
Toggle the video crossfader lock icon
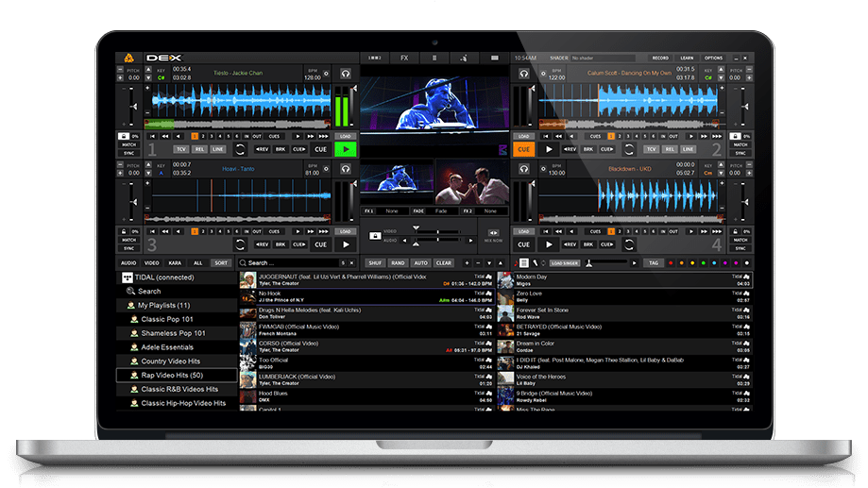[375, 236]
